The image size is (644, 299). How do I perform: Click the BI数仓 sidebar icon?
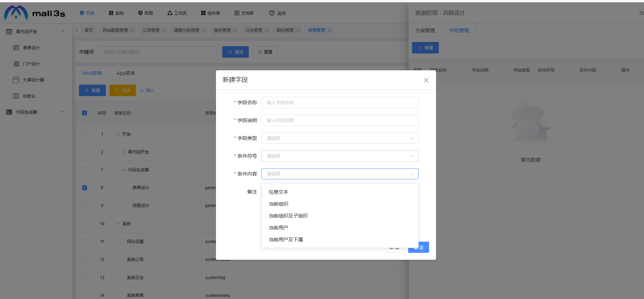pos(16,96)
